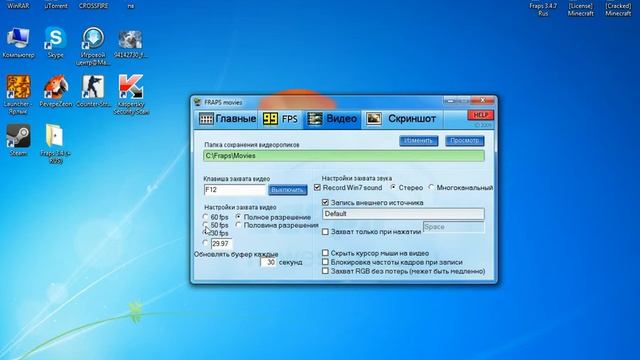Screen dimensions: 640x360
Task: Click the FRAPS title bar icon
Action: (x=198, y=102)
